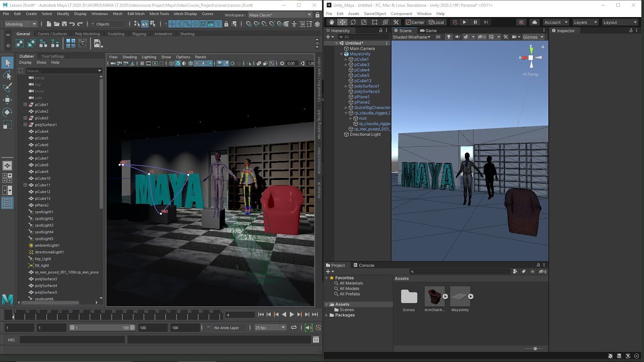Viewport: 644px width, 362px height.
Task: Click the Scenes folder in Unity Assets
Action: [x=409, y=300]
